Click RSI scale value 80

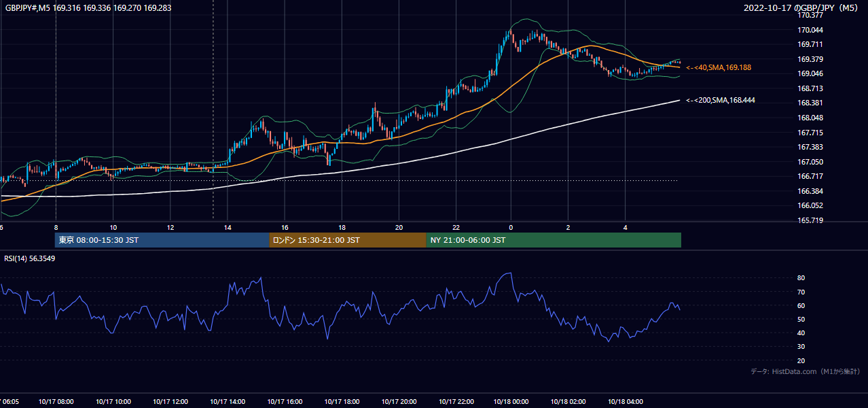tap(801, 278)
